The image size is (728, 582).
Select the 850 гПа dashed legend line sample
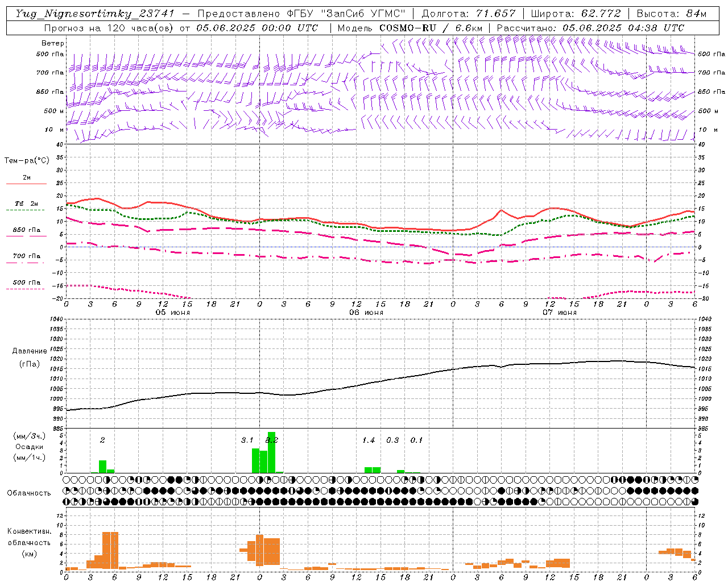(x=26, y=236)
